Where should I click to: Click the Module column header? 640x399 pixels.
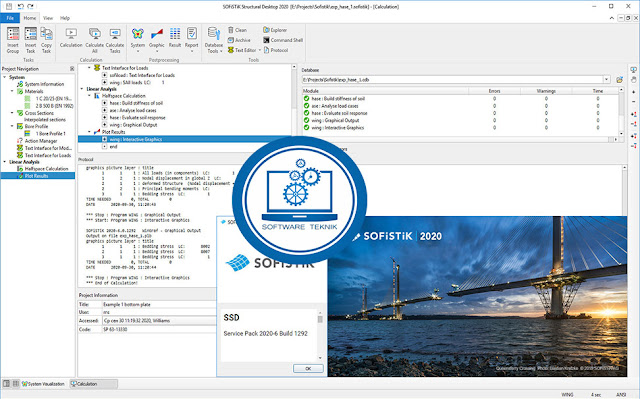point(385,91)
